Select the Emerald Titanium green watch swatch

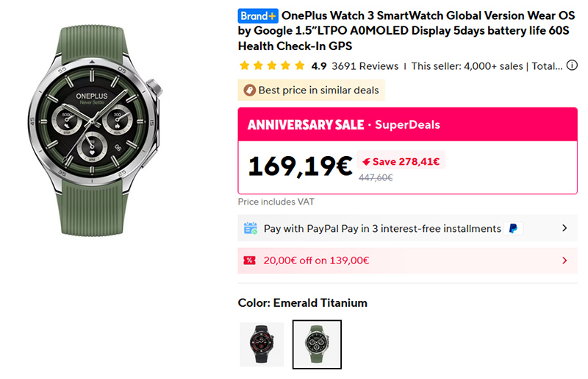coord(317,344)
